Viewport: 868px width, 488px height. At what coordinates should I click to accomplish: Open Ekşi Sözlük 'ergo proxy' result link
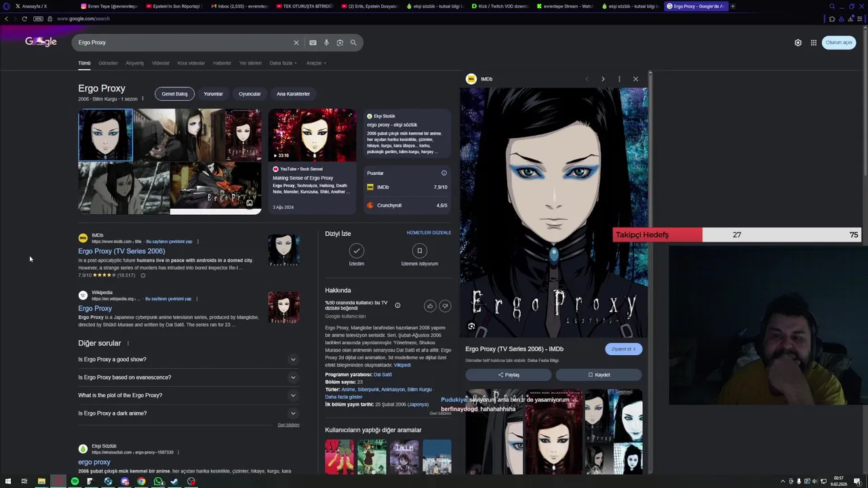tap(94, 462)
